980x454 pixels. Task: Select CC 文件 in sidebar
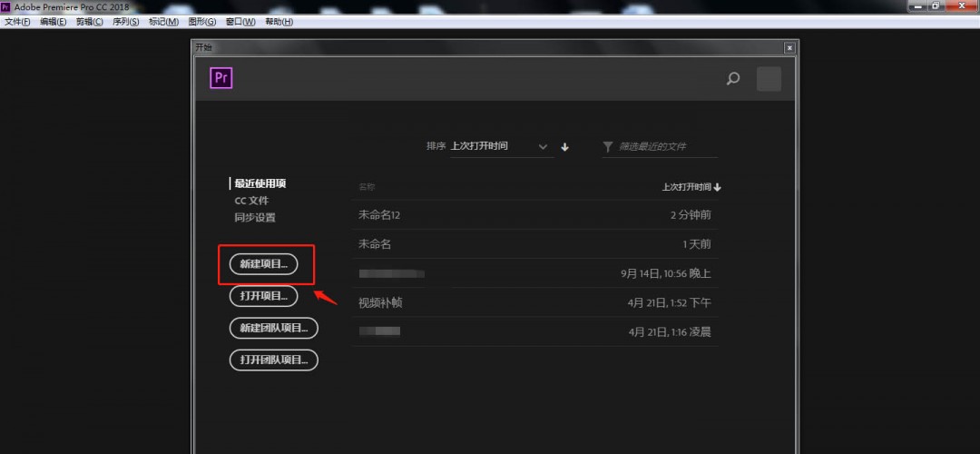pyautogui.click(x=251, y=201)
